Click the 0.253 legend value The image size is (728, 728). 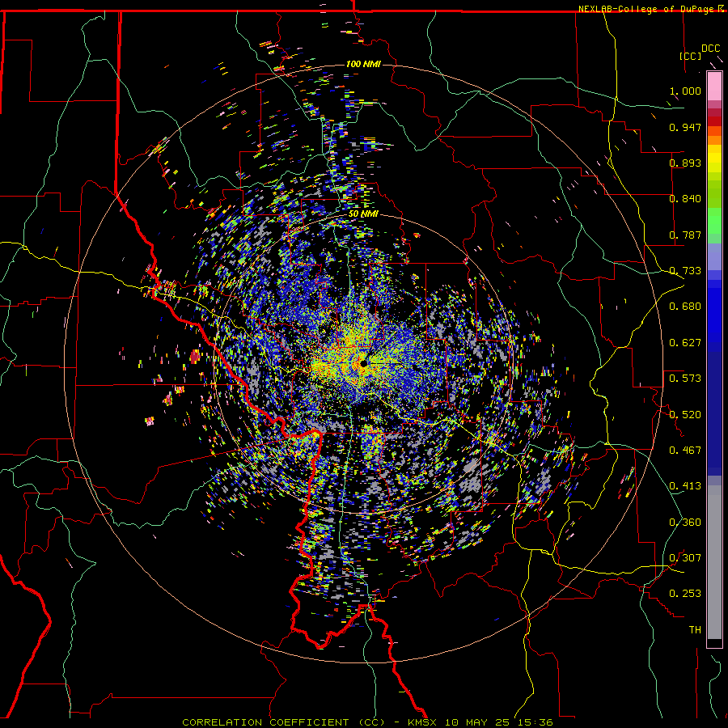click(685, 594)
